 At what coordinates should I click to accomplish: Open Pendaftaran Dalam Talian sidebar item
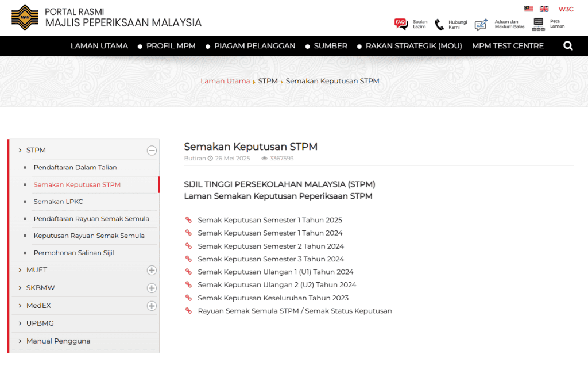[75, 167]
